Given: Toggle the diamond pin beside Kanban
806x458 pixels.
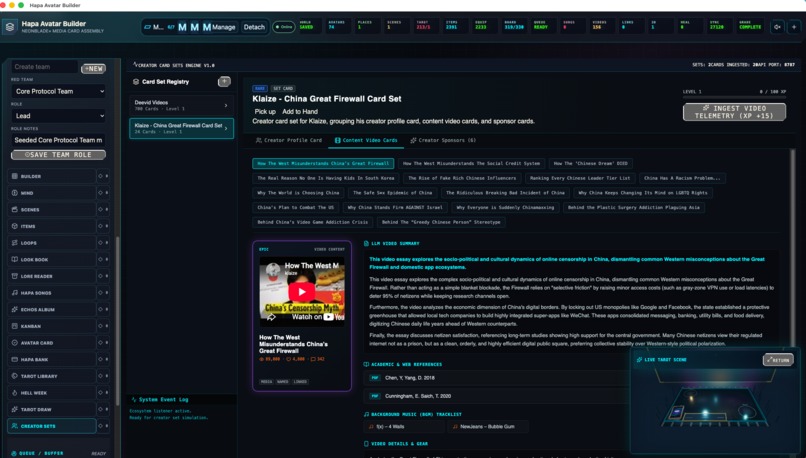Looking at the screenshot, I should click(x=100, y=326).
